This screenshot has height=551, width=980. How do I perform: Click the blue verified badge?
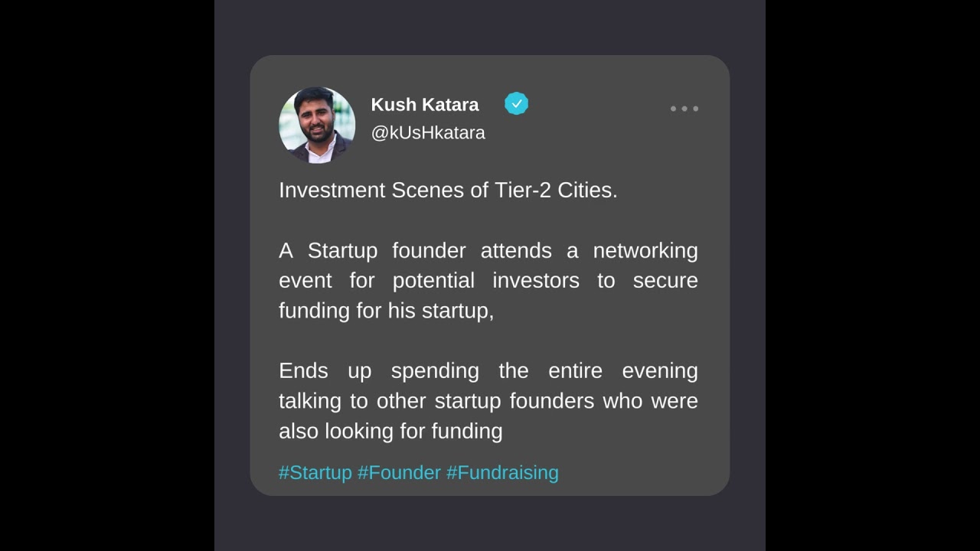pos(516,104)
